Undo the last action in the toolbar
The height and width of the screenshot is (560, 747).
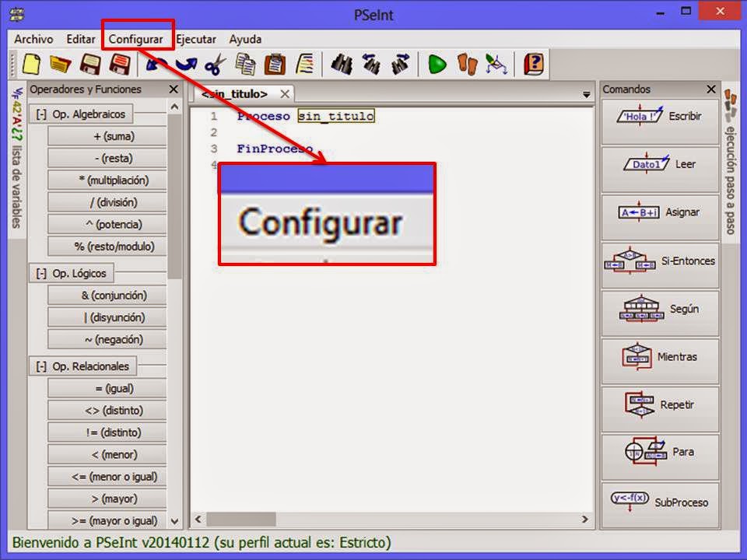(x=156, y=64)
